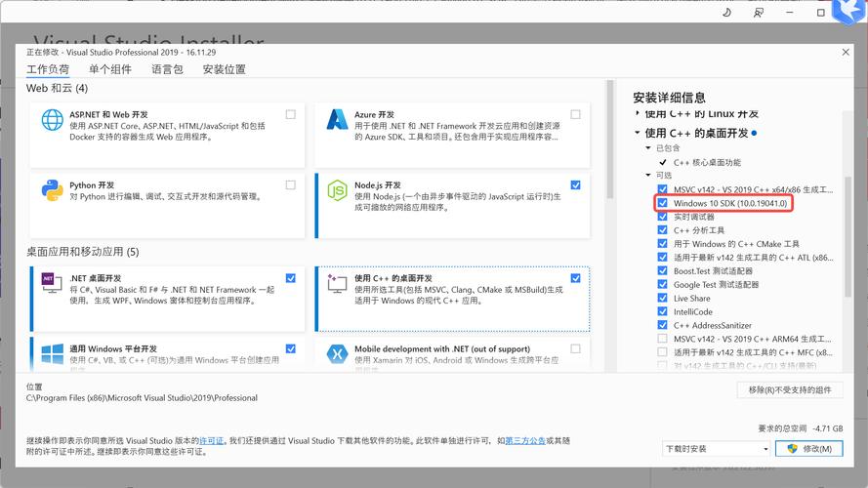Click the shield icon on the 修改 button
This screenshot has height=488, width=868.
click(x=792, y=449)
